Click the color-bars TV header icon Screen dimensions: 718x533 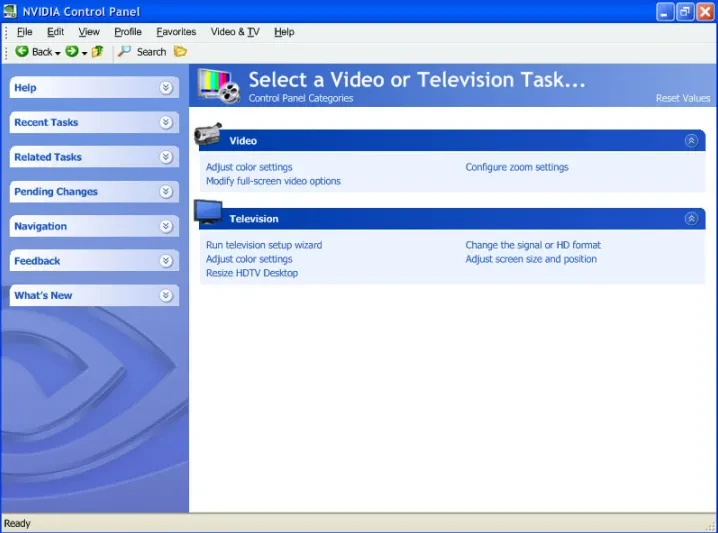pos(219,86)
